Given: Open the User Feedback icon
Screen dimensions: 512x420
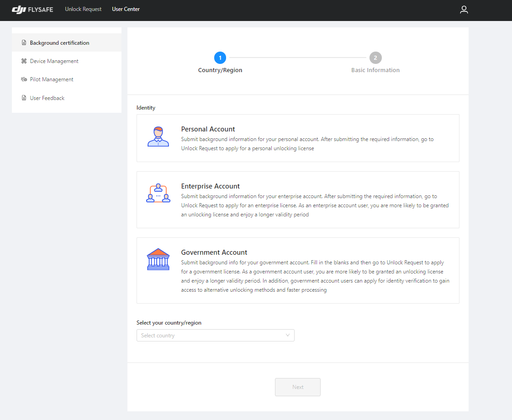Looking at the screenshot, I should coord(24,98).
